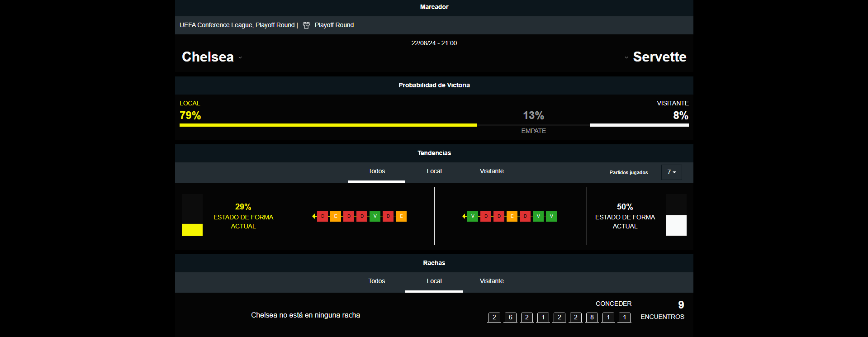Open the UEFA Conference League, Playoff Round link
The height and width of the screenshot is (337, 868).
coord(237,25)
